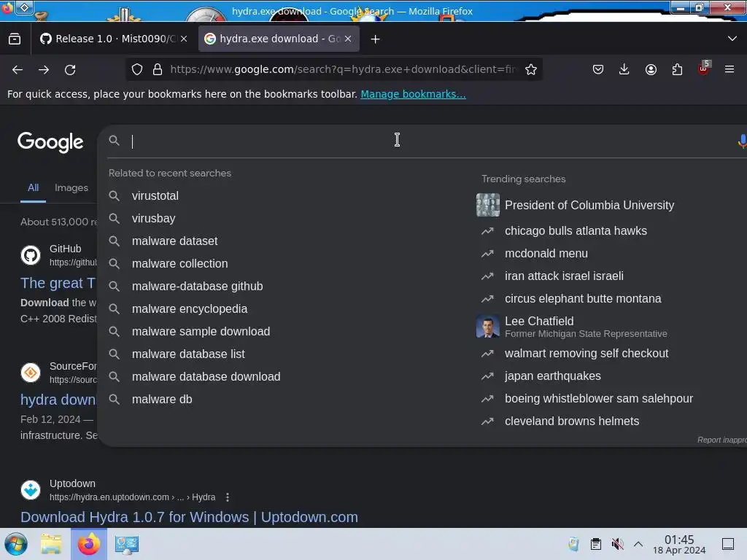This screenshot has width=747, height=560.
Task: Click the Firefox taskbar icon
Action: (x=89, y=544)
